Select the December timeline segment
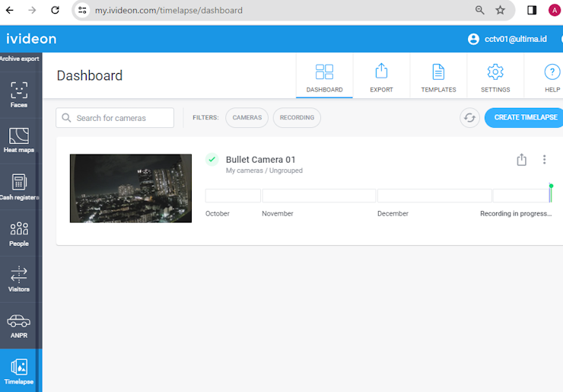Screen dimensions: 563x392 point(434,196)
